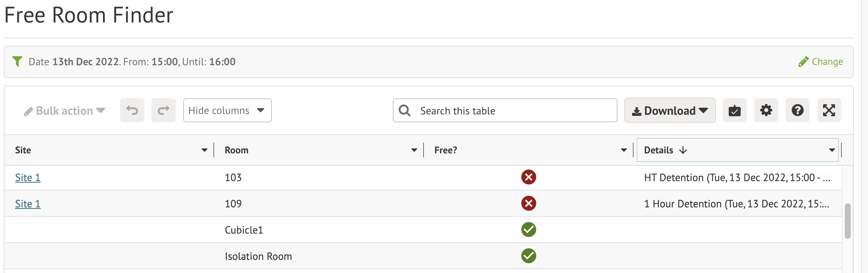
Task: Open the Site column header menu
Action: (204, 150)
